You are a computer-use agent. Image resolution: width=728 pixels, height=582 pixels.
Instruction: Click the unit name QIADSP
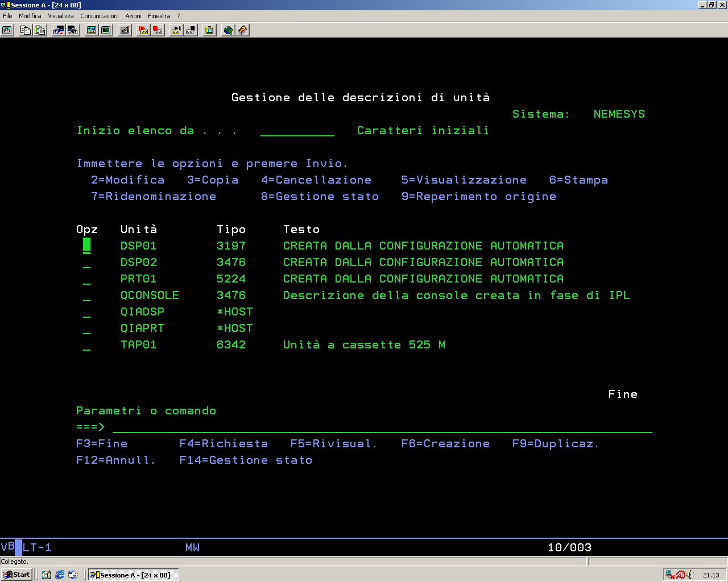click(142, 311)
